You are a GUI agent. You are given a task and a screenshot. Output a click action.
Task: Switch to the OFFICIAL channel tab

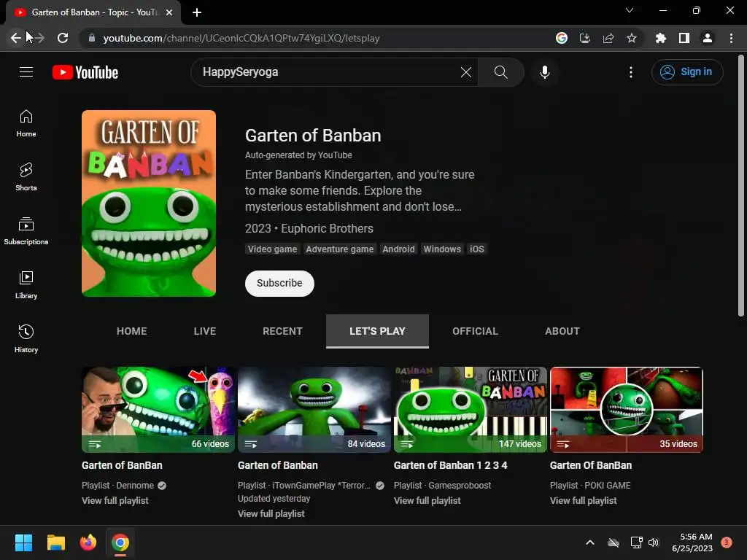[x=475, y=331]
